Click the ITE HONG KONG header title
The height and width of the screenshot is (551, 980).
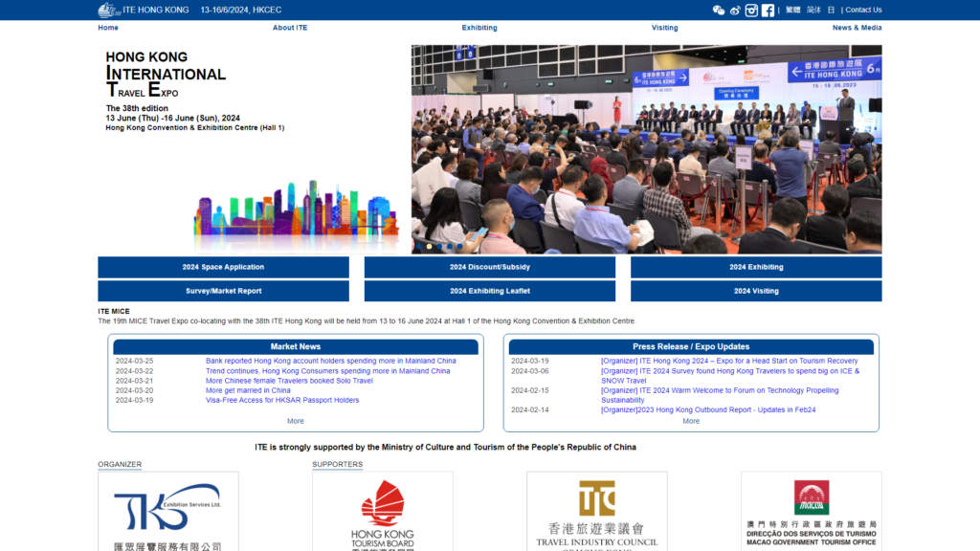point(156,10)
